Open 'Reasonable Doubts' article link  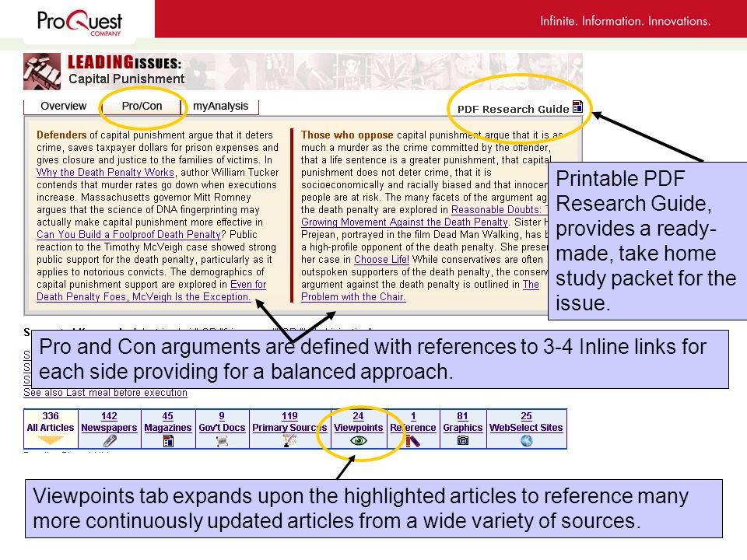click(x=500, y=209)
